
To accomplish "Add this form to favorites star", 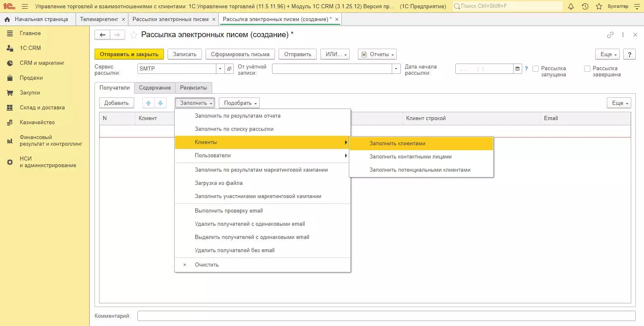I will tap(134, 35).
